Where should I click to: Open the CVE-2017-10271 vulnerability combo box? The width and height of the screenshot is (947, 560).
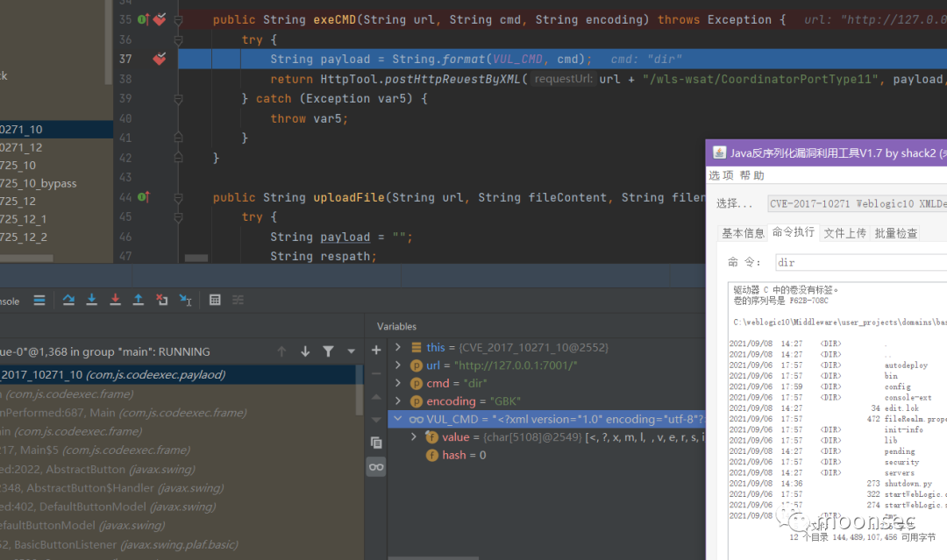(857, 204)
